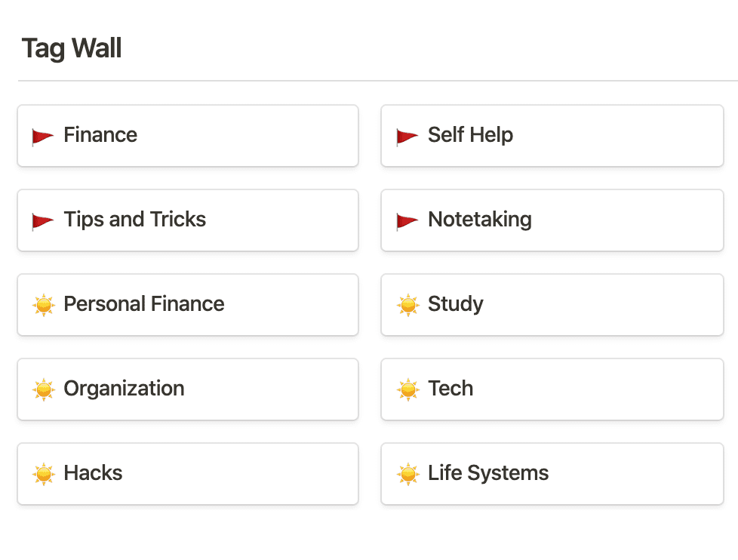Open the Study tag page

(x=456, y=304)
